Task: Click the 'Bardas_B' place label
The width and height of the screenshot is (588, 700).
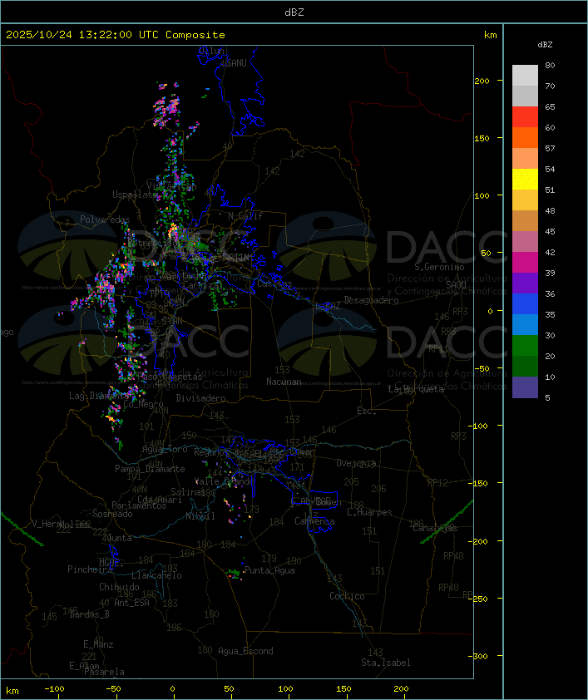Action: coord(90,614)
